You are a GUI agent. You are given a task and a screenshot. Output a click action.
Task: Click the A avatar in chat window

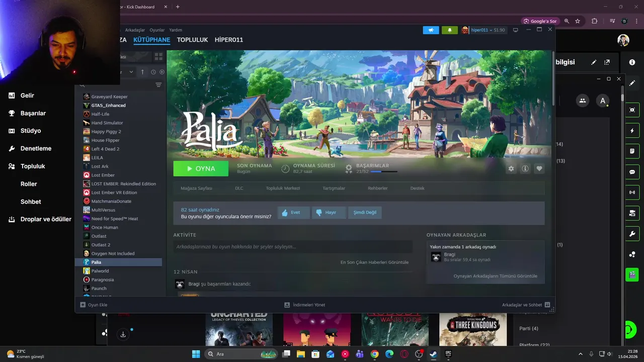click(x=603, y=101)
